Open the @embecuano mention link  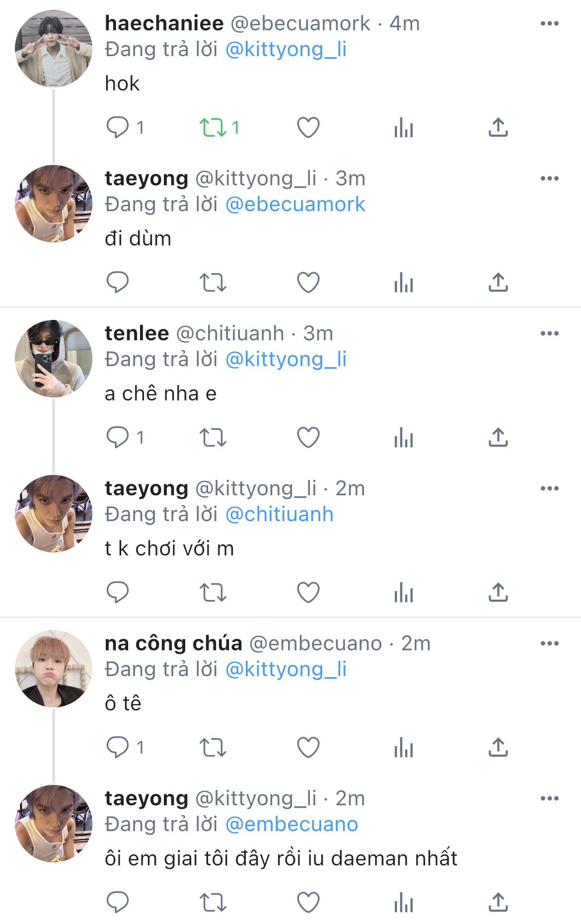point(292,824)
